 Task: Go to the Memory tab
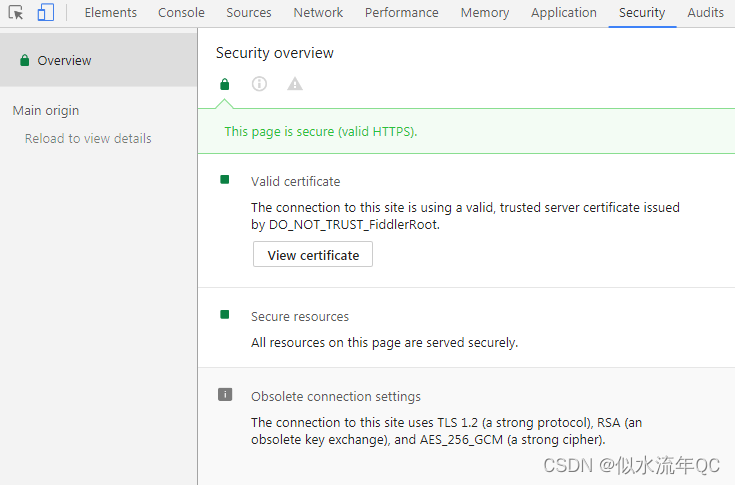(485, 13)
